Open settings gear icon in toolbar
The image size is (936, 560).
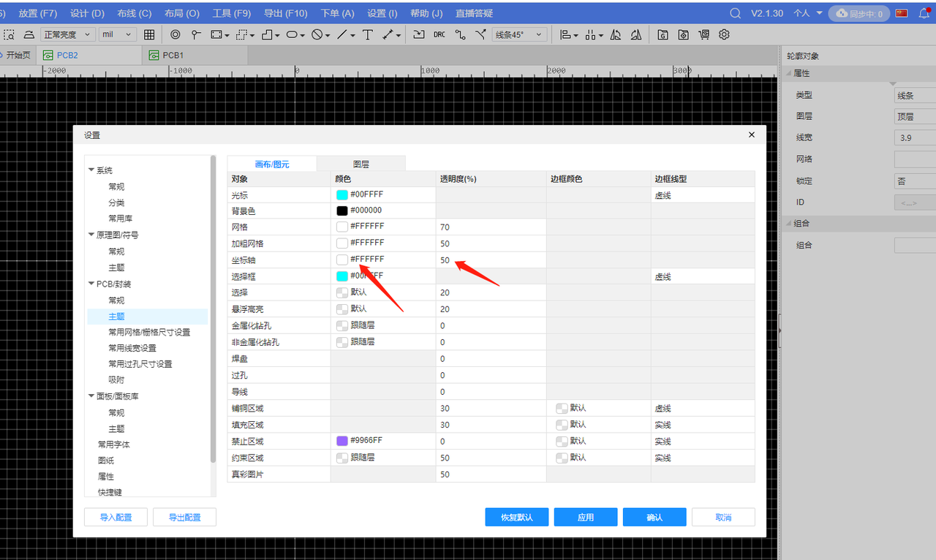724,34
